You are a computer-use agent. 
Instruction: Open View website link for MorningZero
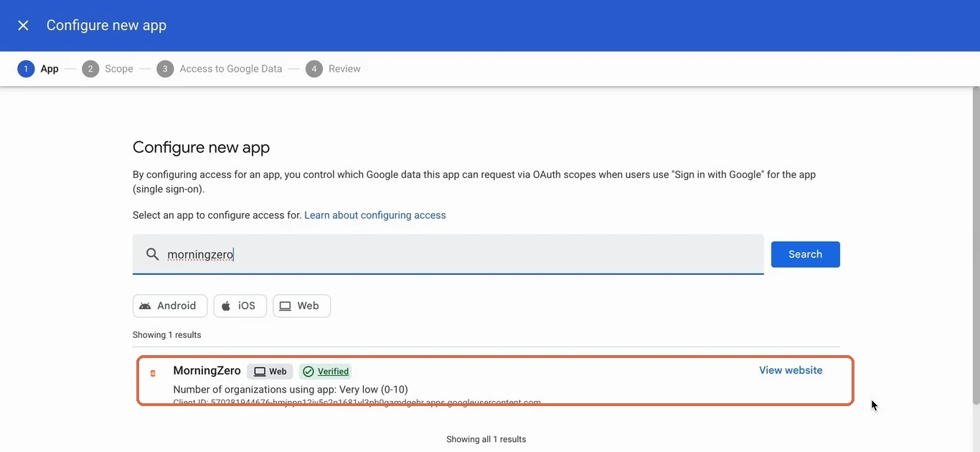(791, 370)
